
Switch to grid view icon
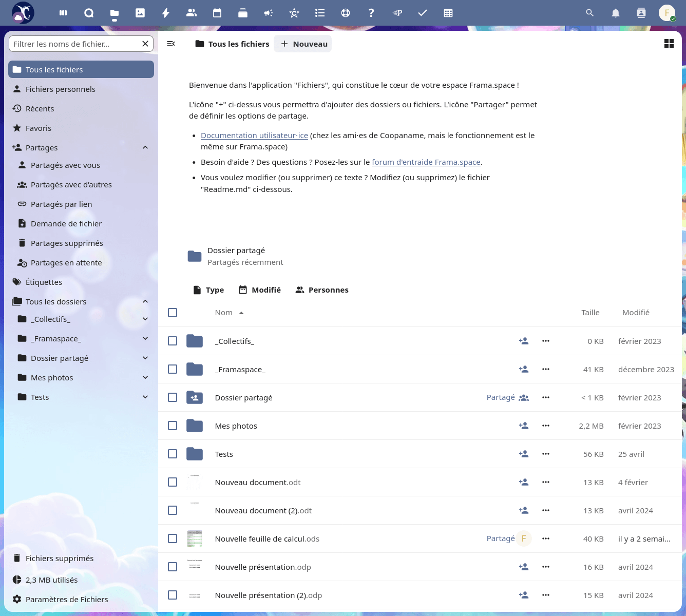[669, 44]
